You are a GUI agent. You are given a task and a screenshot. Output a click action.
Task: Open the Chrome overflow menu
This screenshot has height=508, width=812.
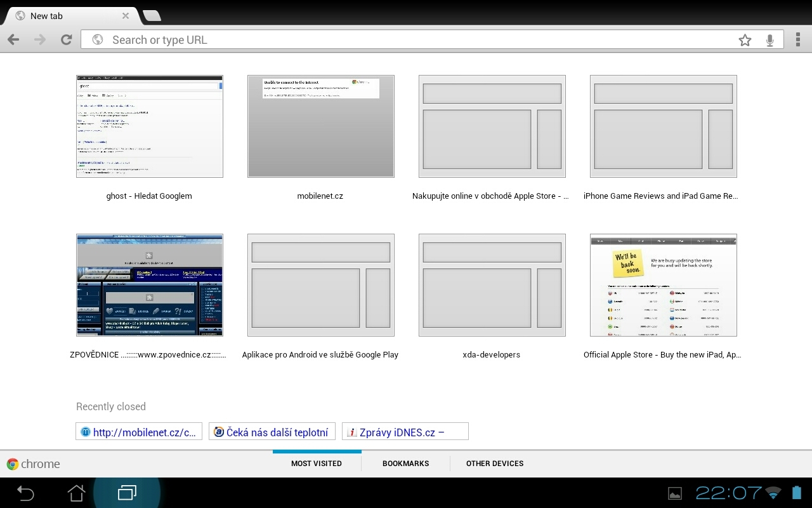pyautogui.click(x=799, y=39)
